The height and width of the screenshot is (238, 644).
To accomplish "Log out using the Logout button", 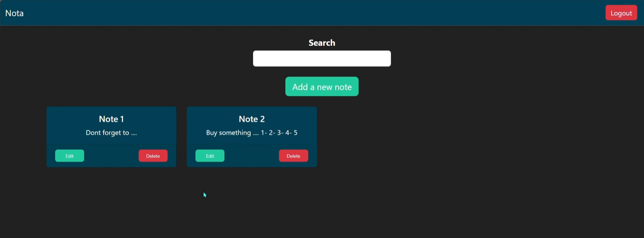I will pos(621,13).
